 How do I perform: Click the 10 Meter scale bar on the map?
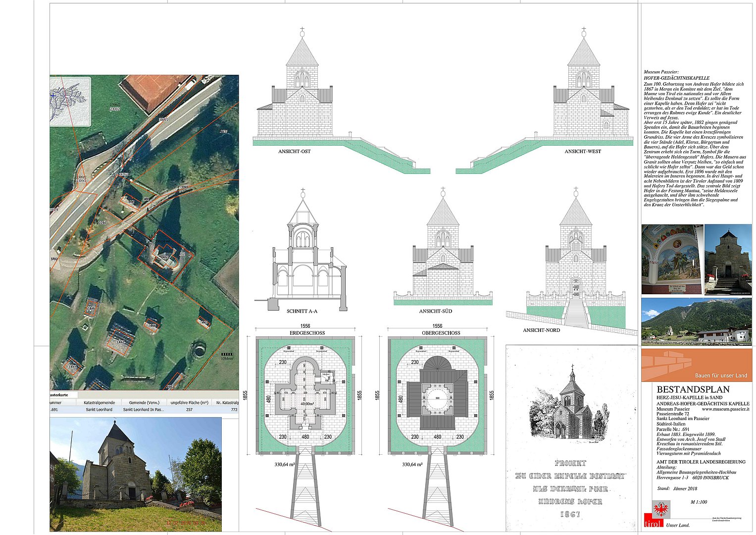pos(227,355)
